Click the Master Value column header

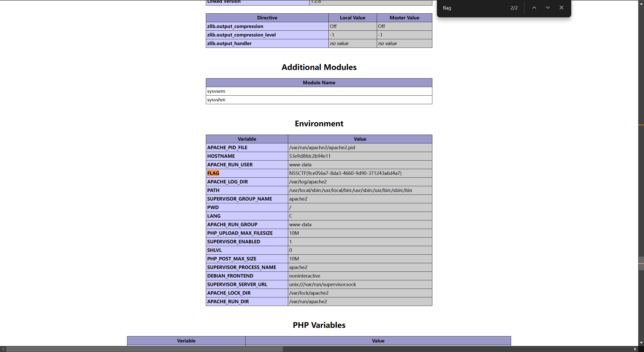coord(404,18)
